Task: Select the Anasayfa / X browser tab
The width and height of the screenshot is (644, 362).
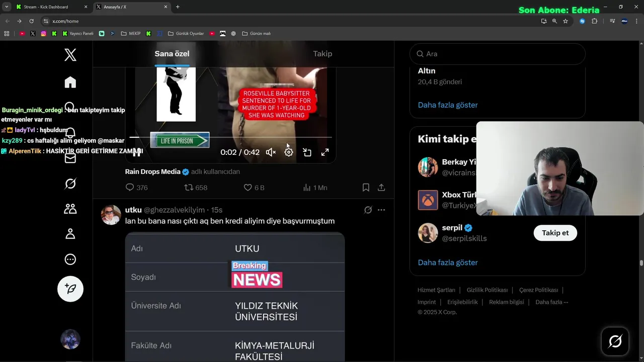Action: [x=132, y=7]
